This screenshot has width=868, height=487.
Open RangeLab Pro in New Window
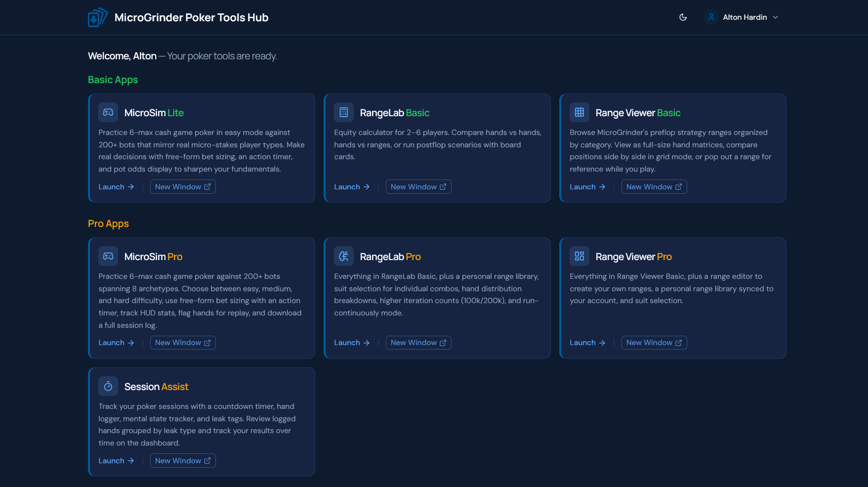click(x=418, y=343)
